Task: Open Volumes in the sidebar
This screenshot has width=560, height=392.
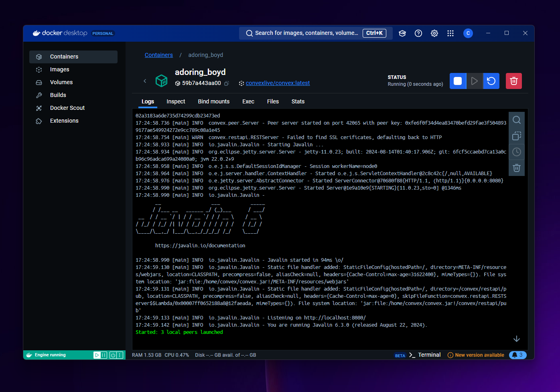Action: 73,83
